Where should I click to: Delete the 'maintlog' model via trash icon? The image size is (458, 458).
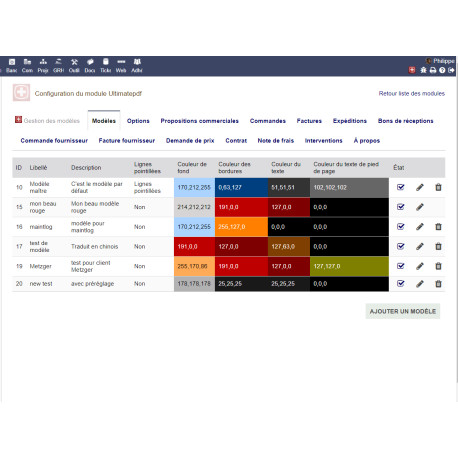tap(438, 227)
